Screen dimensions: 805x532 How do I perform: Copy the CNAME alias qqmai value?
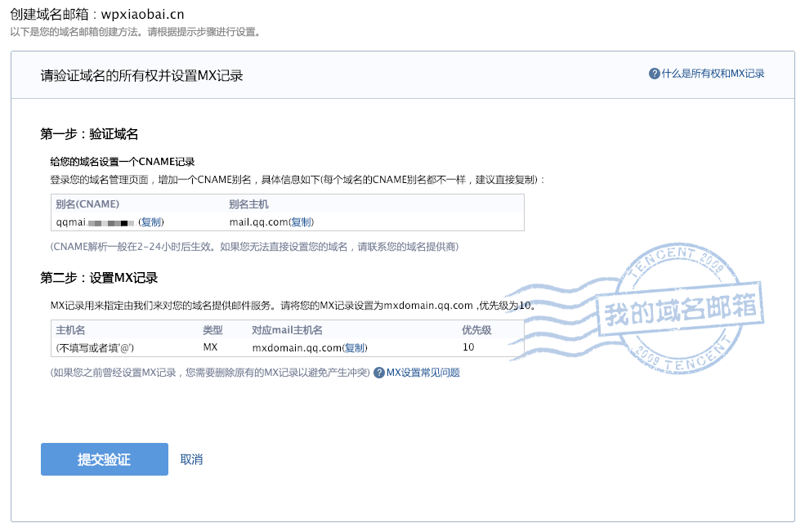151,222
